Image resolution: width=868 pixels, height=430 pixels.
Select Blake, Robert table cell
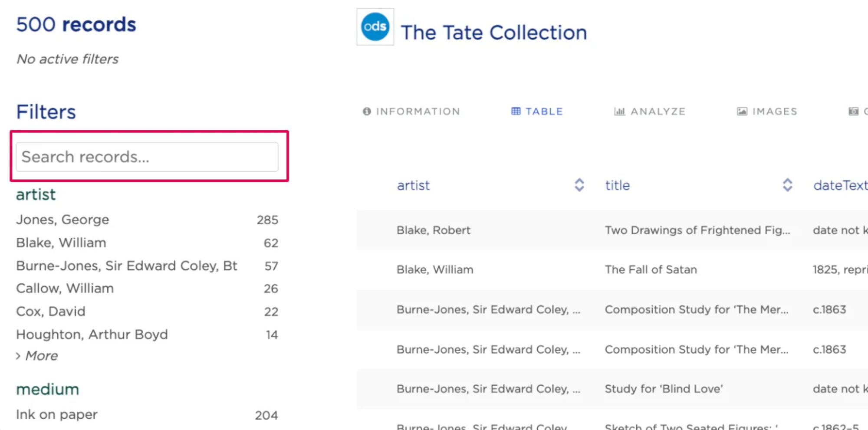(x=434, y=230)
